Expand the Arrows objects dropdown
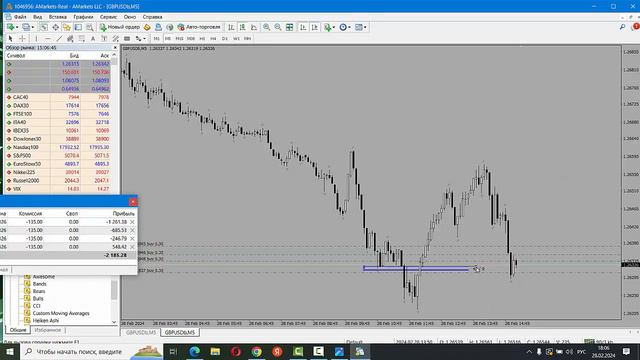Screen dimensions: 640x360 [144, 39]
